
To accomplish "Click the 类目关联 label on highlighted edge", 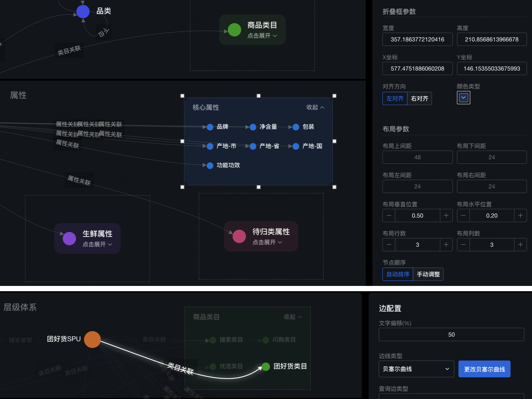I will point(180,369).
